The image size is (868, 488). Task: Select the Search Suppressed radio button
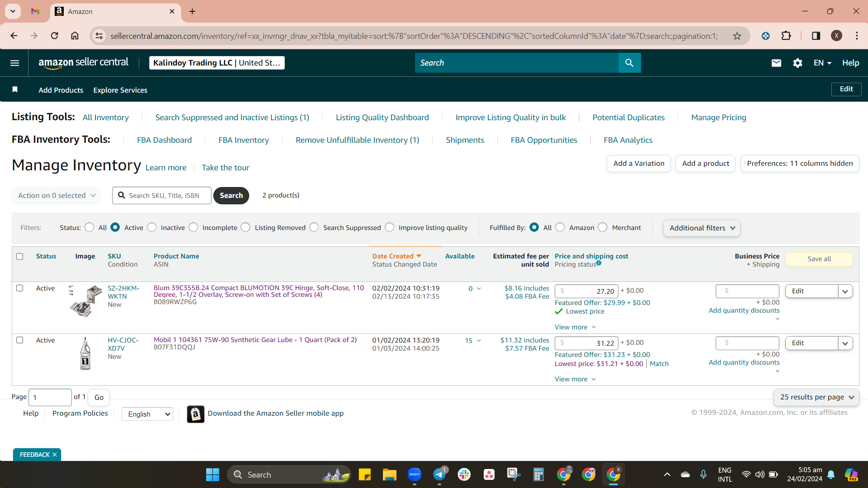tap(314, 227)
